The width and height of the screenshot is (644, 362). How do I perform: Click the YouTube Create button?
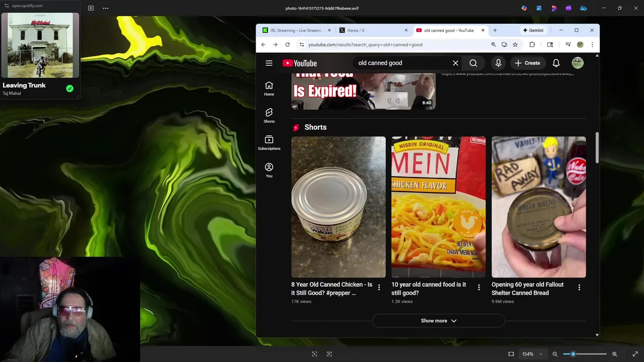point(527,63)
